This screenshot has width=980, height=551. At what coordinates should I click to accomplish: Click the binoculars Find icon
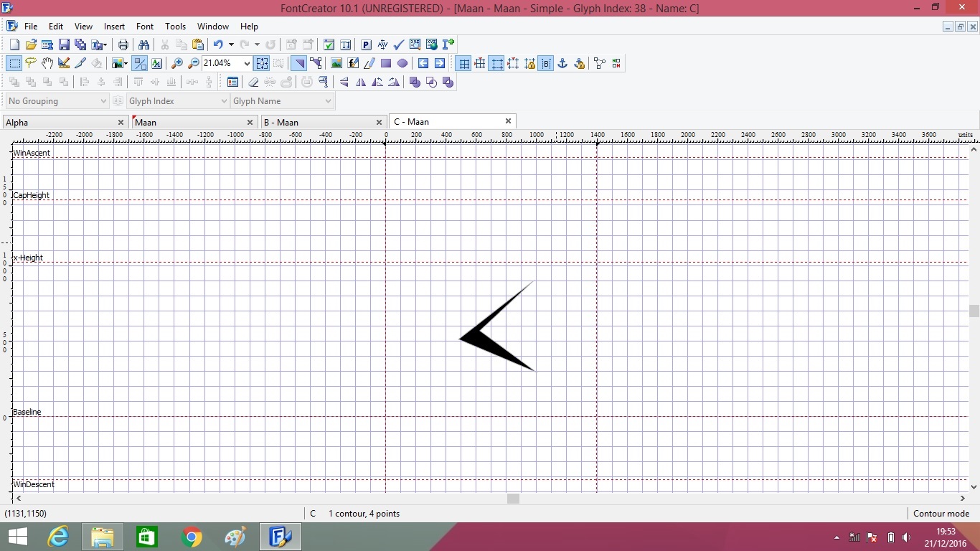[143, 44]
